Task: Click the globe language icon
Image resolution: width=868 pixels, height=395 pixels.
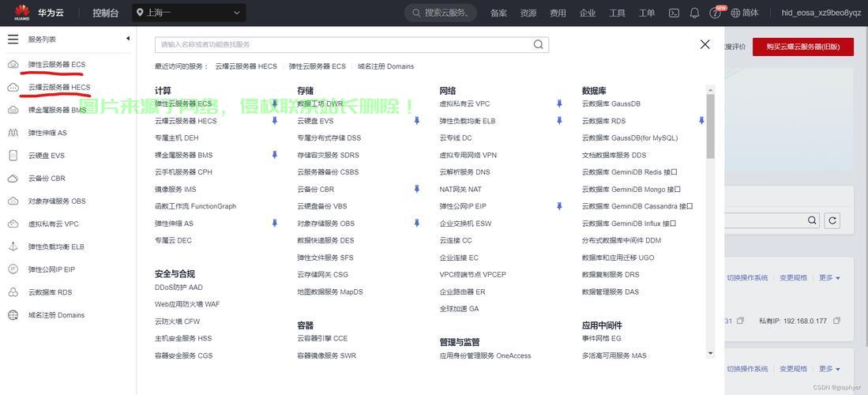Action: tap(735, 13)
